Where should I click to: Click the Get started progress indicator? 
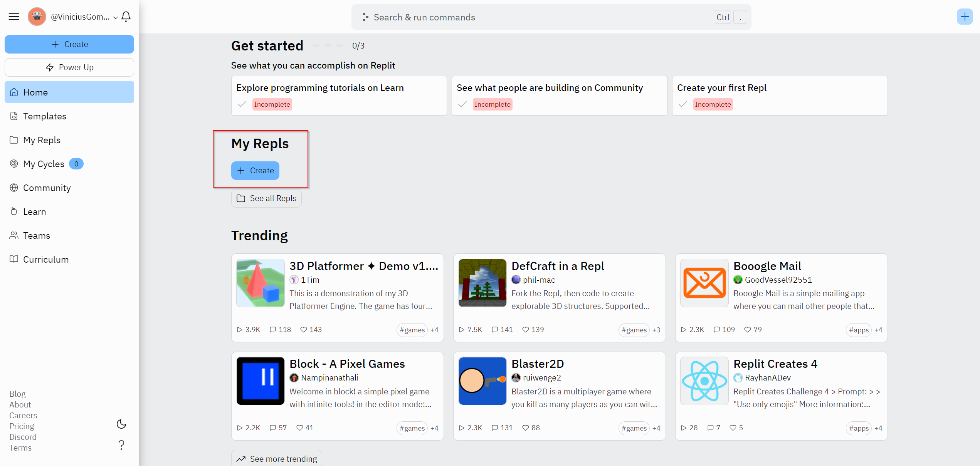coord(328,46)
